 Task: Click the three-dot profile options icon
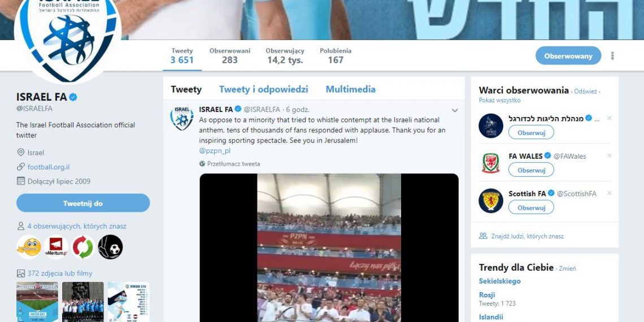(612, 56)
